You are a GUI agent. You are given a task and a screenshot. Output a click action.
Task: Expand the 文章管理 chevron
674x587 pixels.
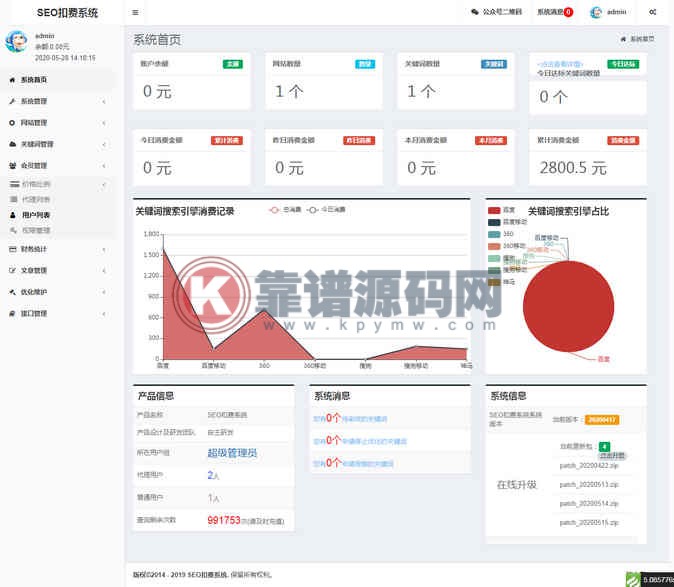[x=104, y=270]
